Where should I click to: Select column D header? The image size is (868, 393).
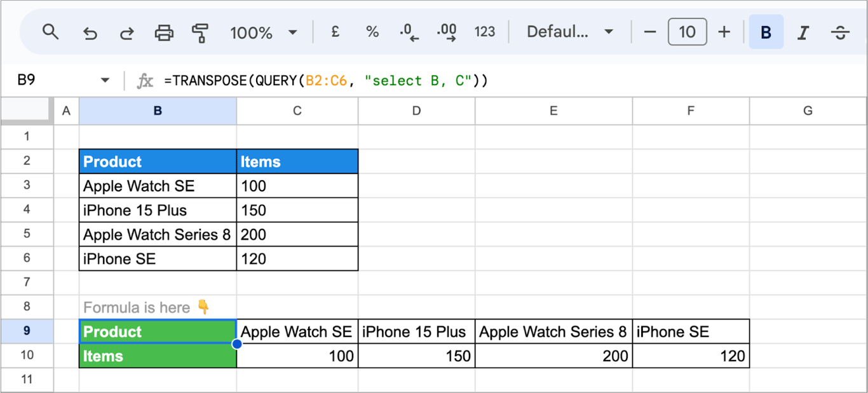pyautogui.click(x=416, y=111)
